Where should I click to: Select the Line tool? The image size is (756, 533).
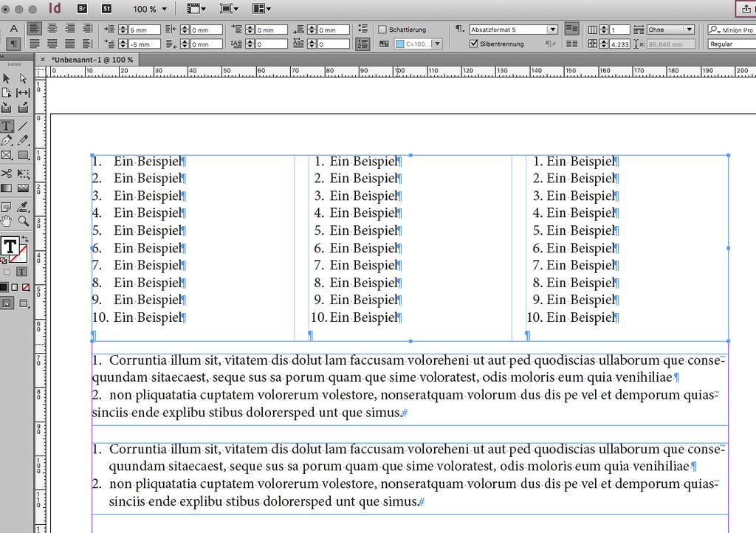click(x=24, y=126)
